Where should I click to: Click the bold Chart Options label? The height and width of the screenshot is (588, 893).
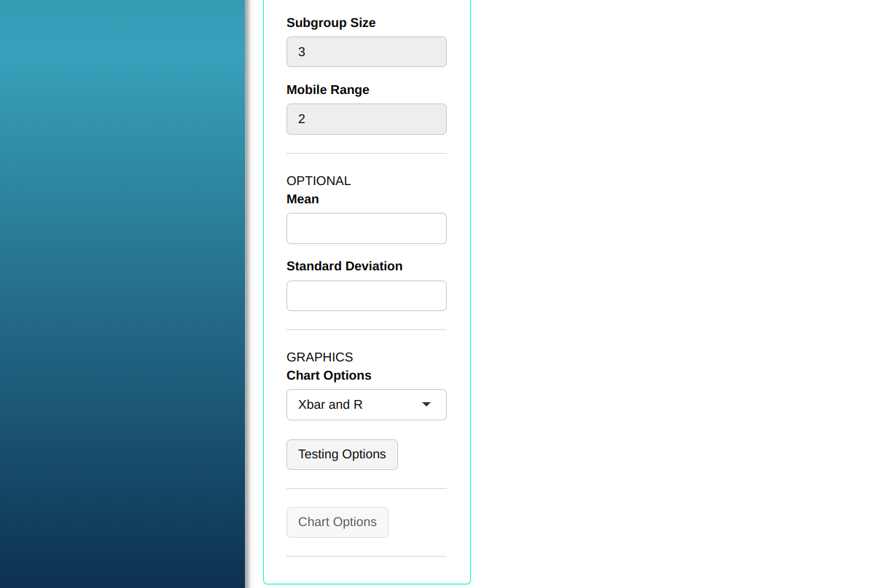point(329,375)
